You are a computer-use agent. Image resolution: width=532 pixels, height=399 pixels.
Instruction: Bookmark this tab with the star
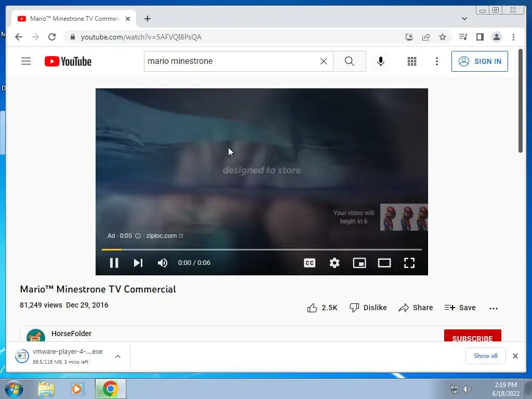pyautogui.click(x=443, y=37)
